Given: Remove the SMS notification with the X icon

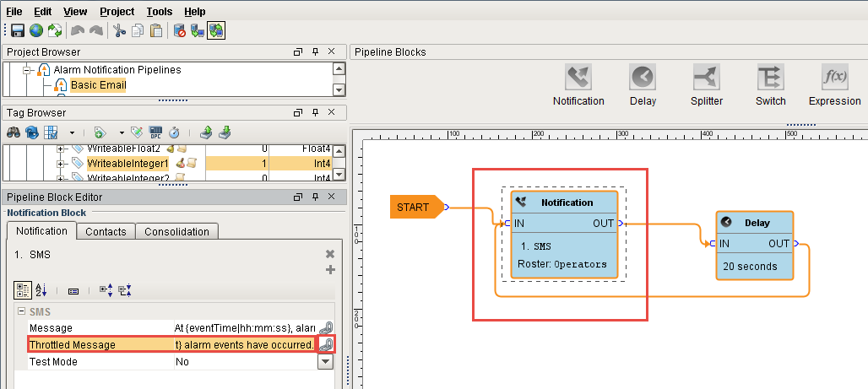Looking at the screenshot, I should click(330, 254).
